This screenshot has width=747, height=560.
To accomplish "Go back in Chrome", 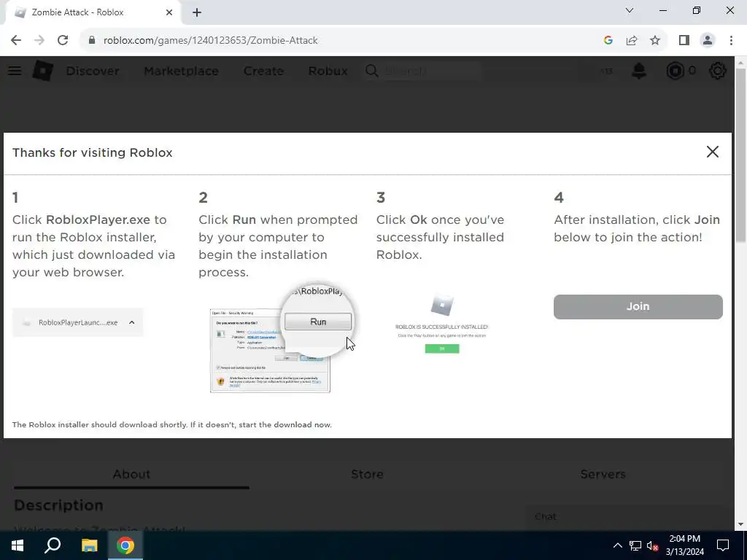I will (x=16, y=41).
